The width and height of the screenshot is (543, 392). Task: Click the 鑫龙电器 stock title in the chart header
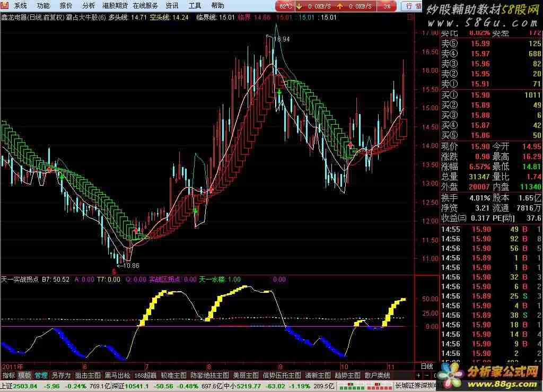(x=14, y=18)
